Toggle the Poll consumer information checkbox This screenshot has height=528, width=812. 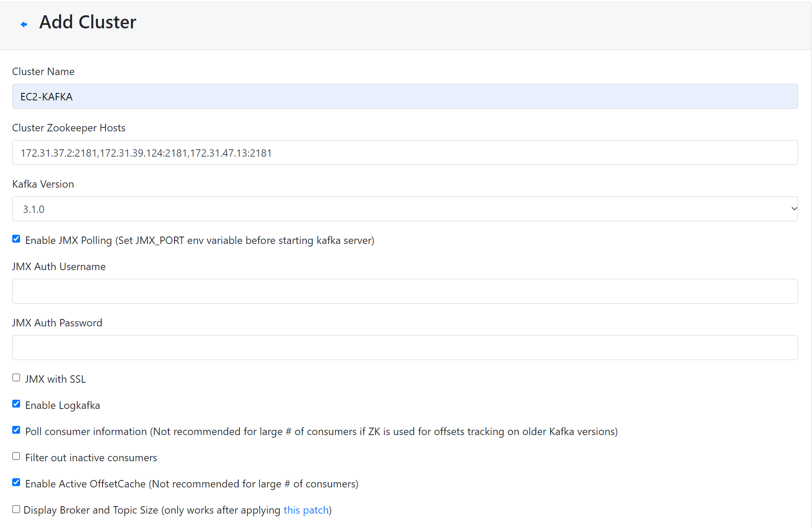coord(16,430)
